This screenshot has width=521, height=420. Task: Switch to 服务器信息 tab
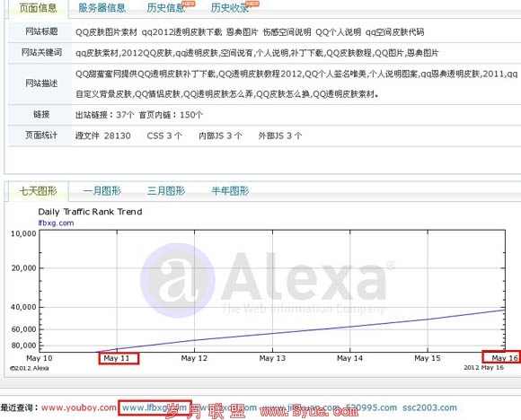(x=102, y=8)
